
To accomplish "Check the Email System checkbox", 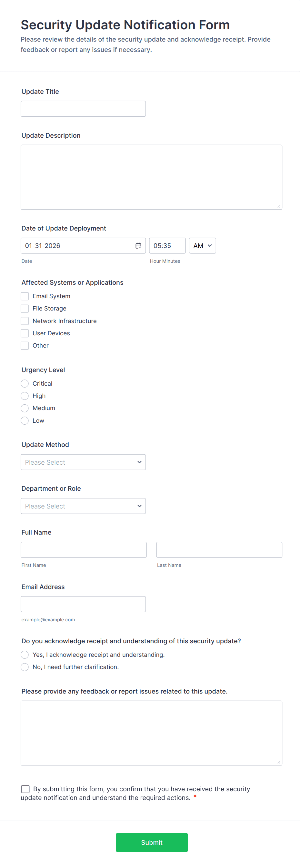I will point(25,296).
